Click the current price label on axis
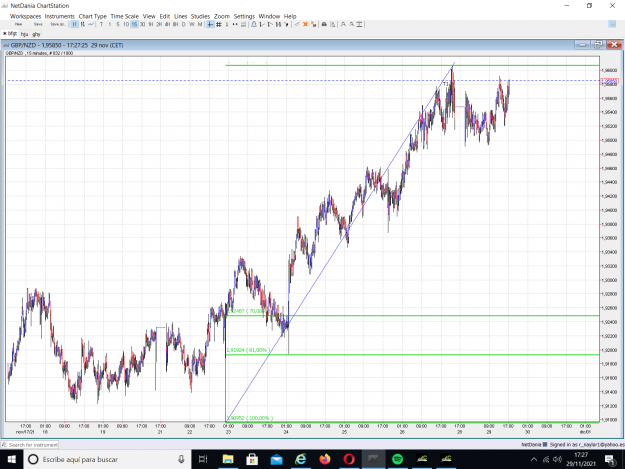The height and width of the screenshot is (469, 625). pos(609,81)
